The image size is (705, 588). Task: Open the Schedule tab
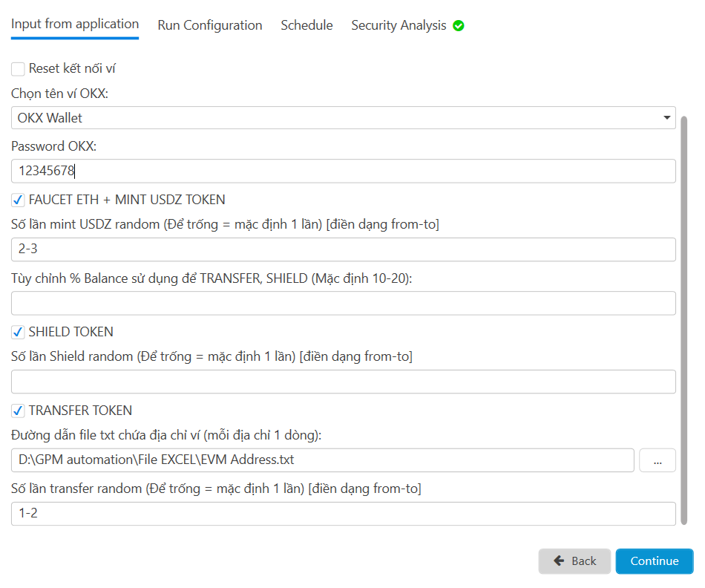coord(306,25)
